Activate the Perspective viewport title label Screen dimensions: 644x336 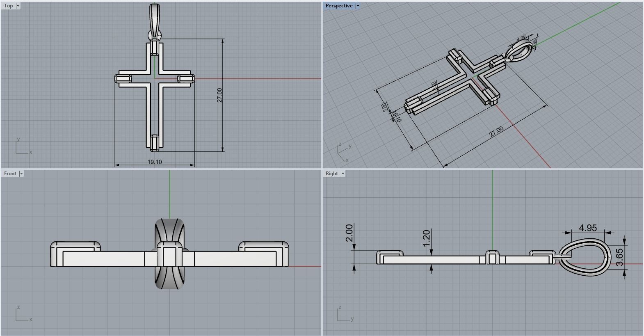(x=339, y=6)
